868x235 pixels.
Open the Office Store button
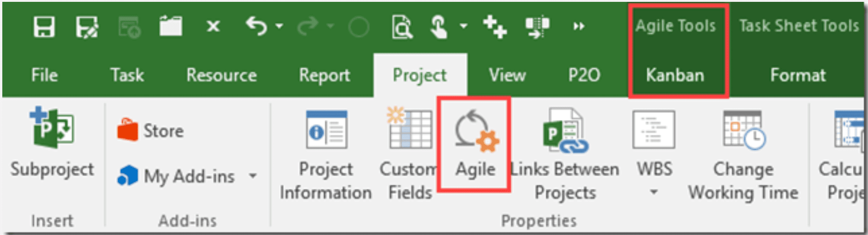150,131
